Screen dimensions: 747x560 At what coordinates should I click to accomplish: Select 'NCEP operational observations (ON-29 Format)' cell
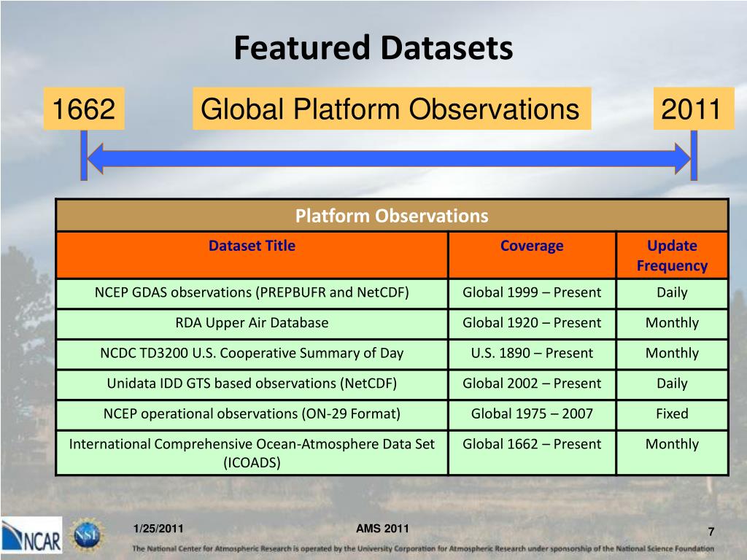click(x=252, y=415)
